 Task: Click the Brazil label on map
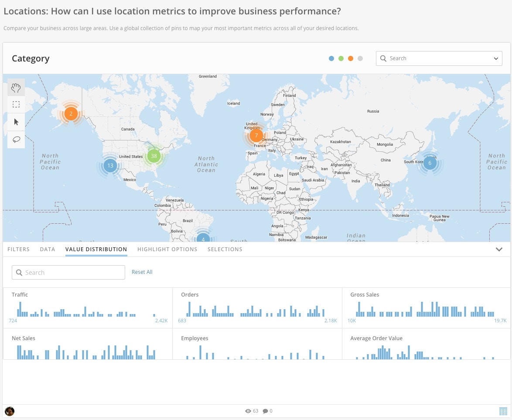point(188,220)
